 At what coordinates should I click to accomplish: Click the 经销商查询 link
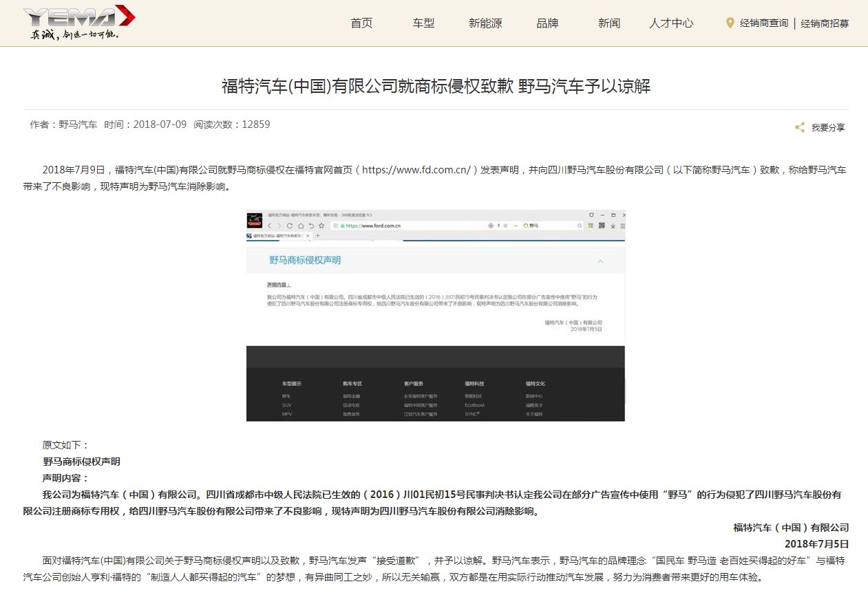764,23
